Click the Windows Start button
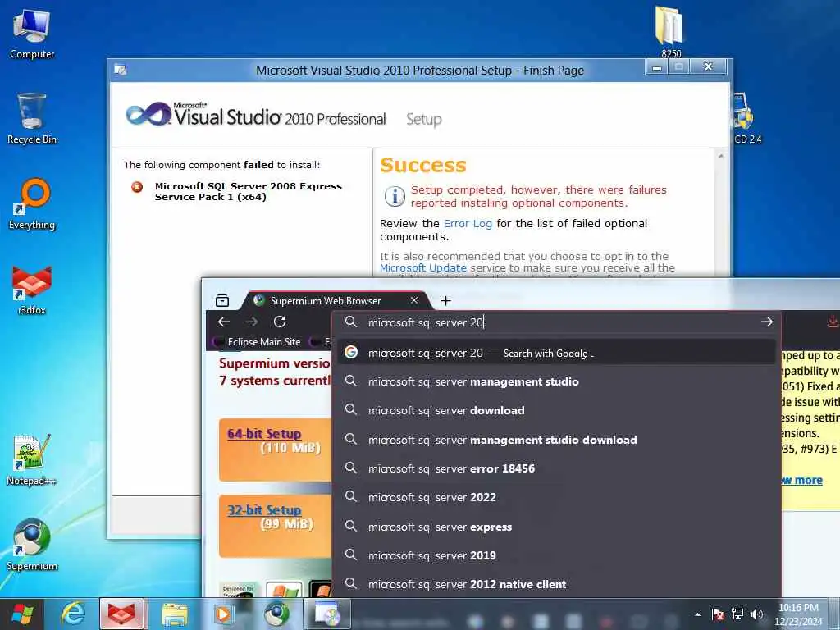Image resolution: width=840 pixels, height=630 pixels. tap(22, 614)
